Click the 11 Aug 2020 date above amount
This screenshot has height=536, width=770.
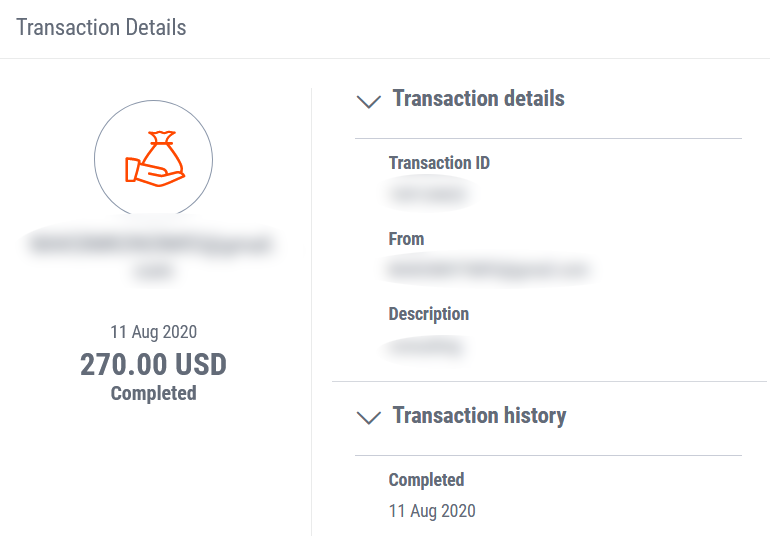point(153,332)
